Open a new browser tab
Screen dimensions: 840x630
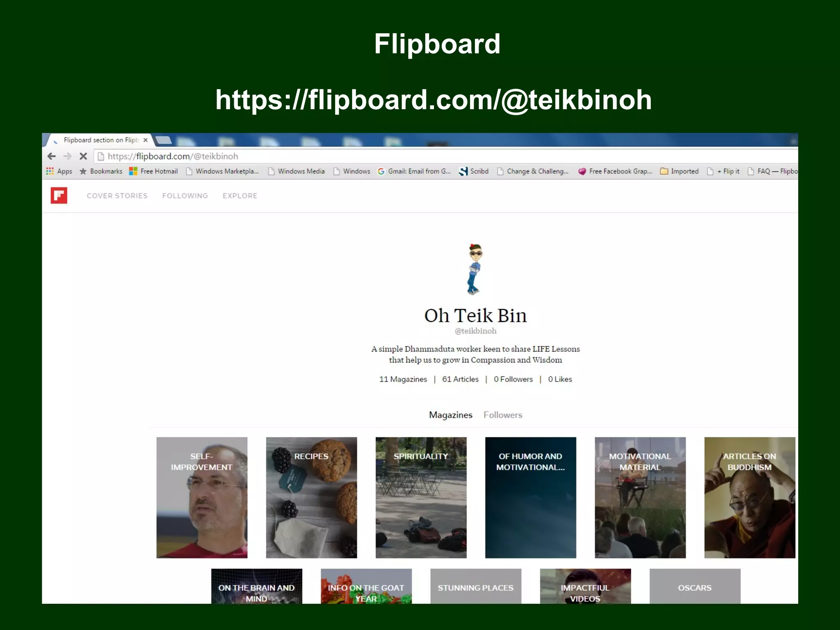tap(164, 140)
